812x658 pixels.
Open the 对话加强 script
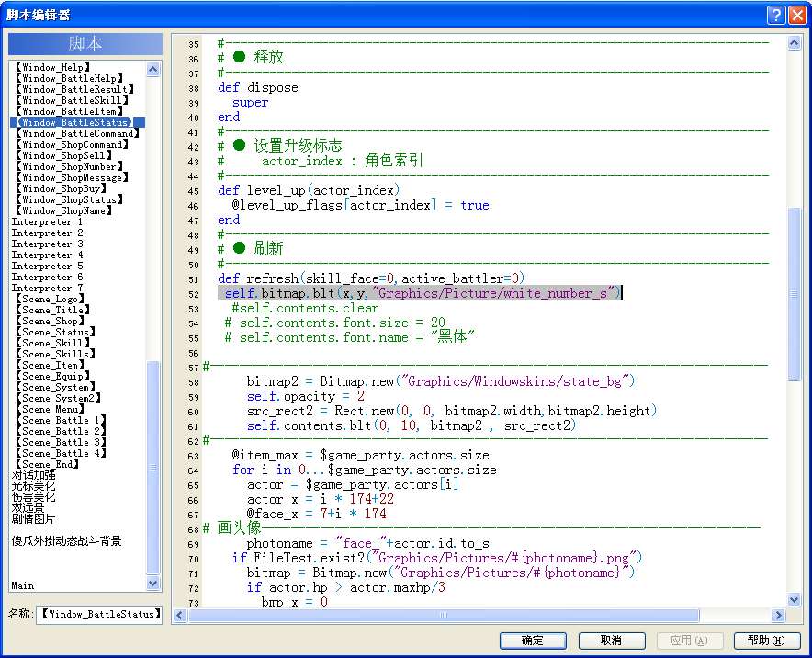[34, 475]
